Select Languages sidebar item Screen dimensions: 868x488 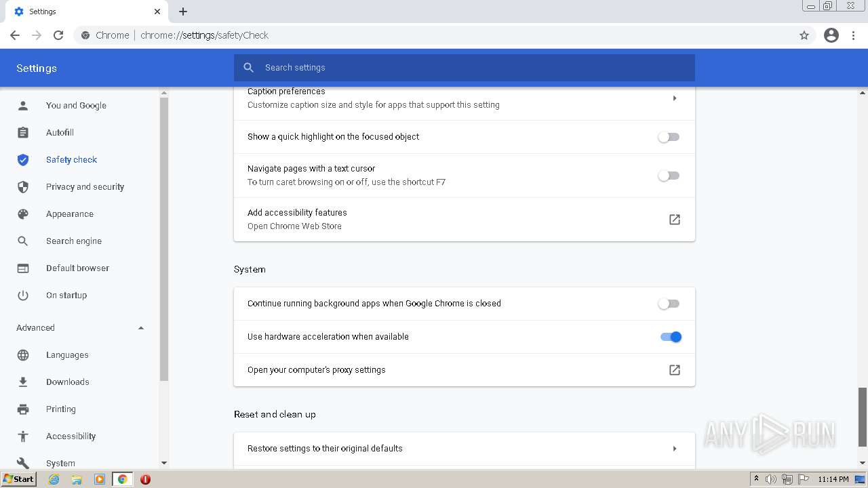(67, 355)
